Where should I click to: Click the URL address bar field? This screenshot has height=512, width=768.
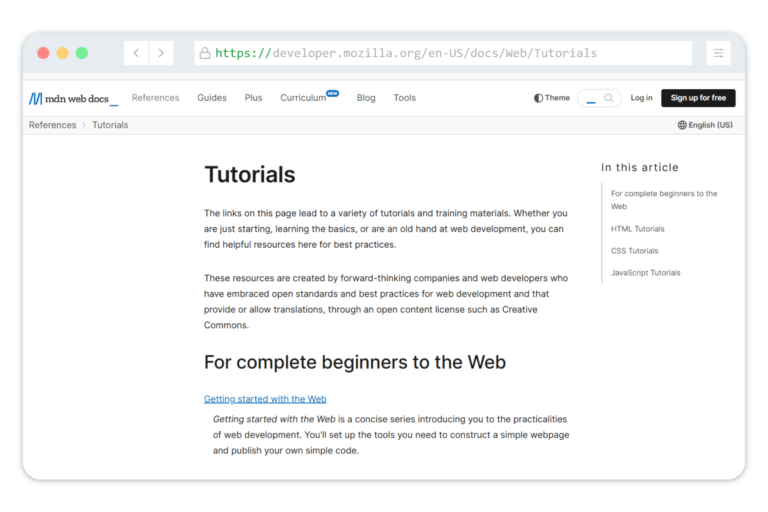(x=443, y=53)
